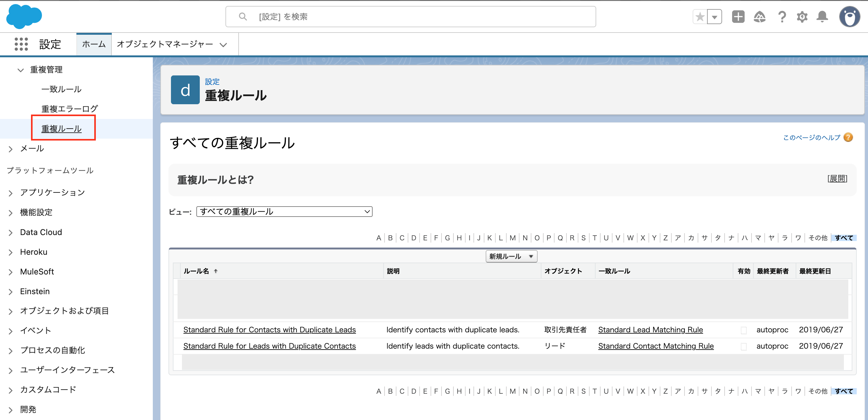
Task: Sort by 最終更新日 column header
Action: point(815,271)
